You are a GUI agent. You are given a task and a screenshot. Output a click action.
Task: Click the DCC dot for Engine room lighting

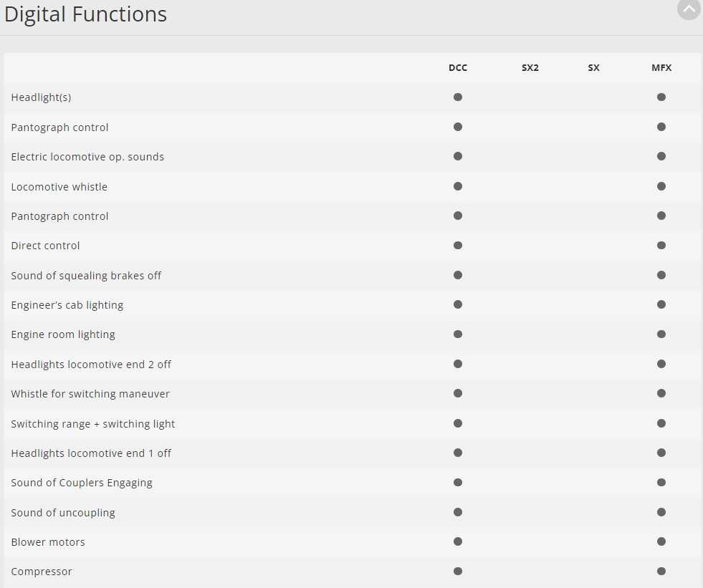coord(458,334)
